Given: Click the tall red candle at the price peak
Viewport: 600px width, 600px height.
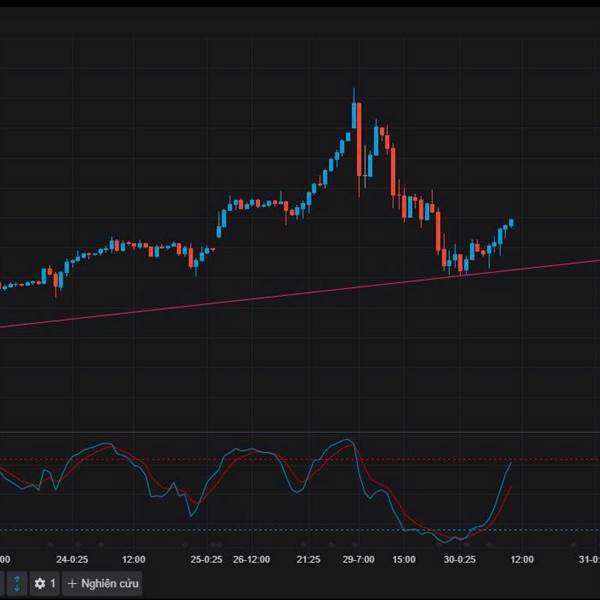Looking at the screenshot, I should click(359, 139).
